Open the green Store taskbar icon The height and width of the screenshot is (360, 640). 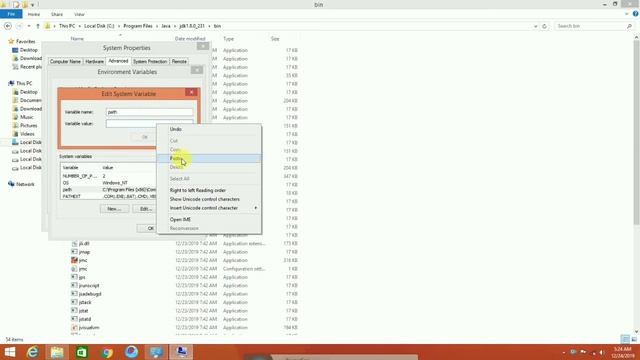point(82,352)
